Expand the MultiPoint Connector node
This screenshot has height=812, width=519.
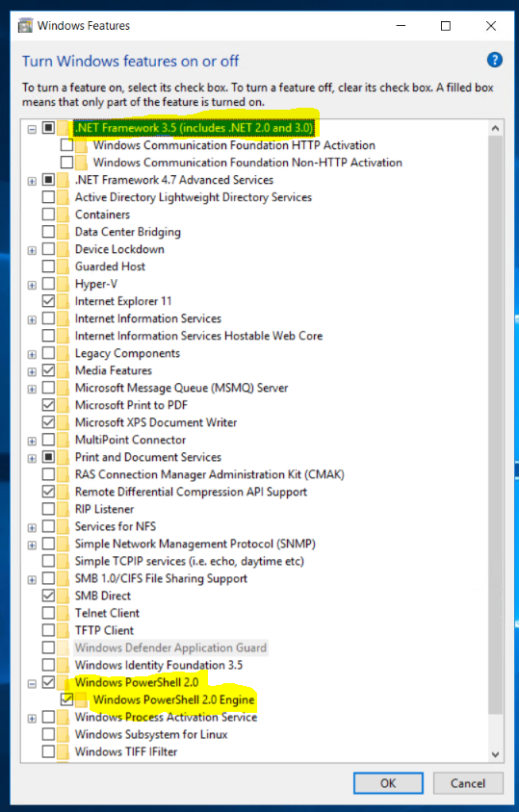click(x=32, y=442)
